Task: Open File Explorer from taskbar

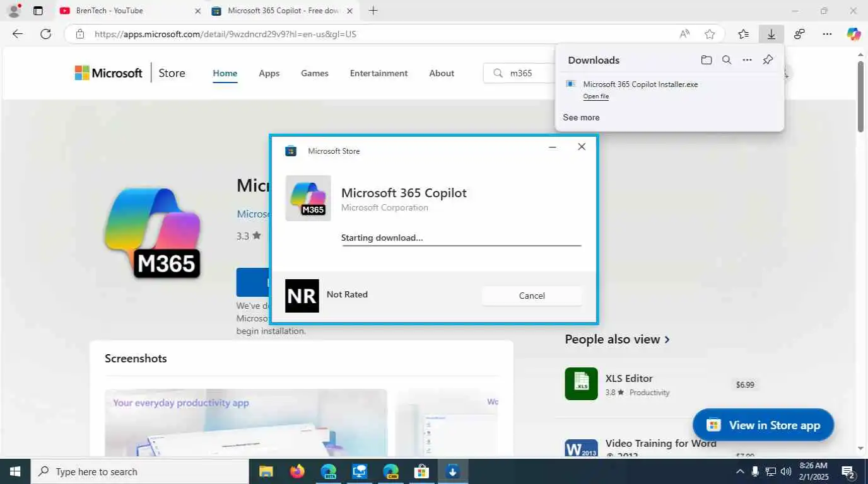Action: point(266,471)
